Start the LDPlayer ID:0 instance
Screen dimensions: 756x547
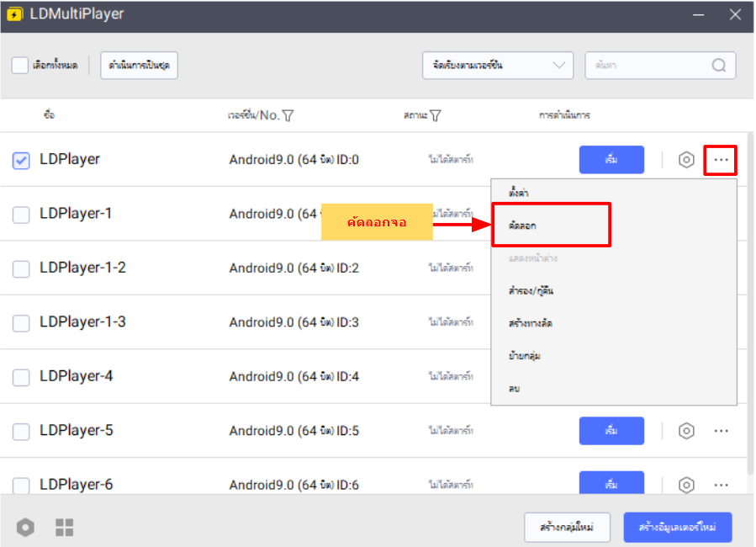coord(611,160)
